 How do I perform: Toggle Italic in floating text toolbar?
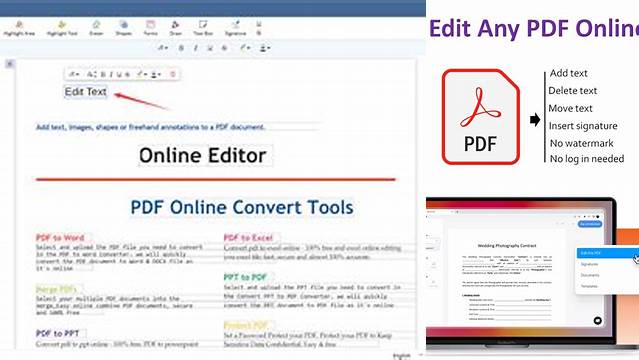tap(111, 74)
